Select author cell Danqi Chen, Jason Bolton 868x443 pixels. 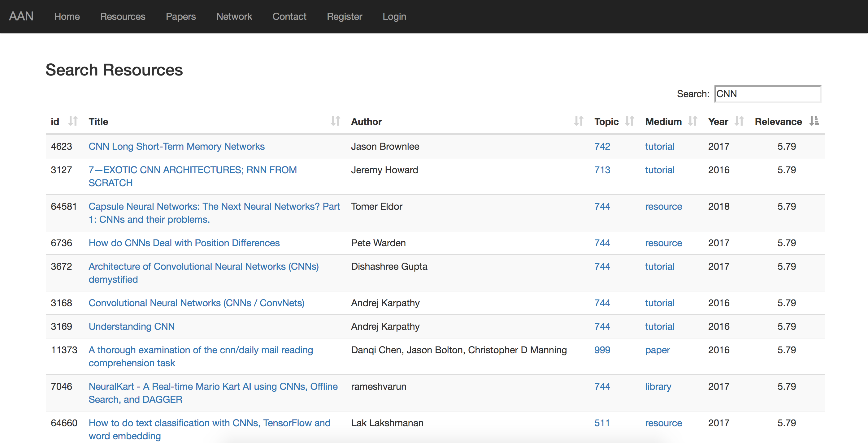tap(459, 350)
